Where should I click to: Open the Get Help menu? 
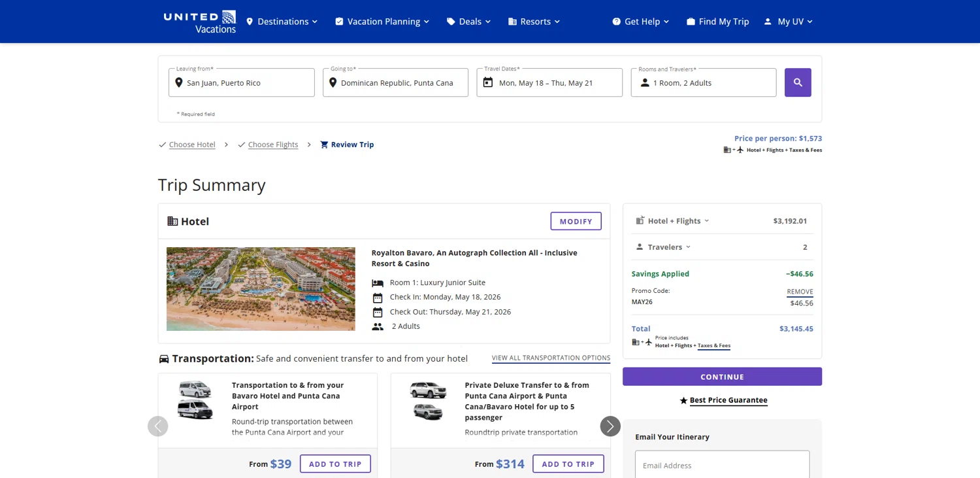click(x=641, y=22)
